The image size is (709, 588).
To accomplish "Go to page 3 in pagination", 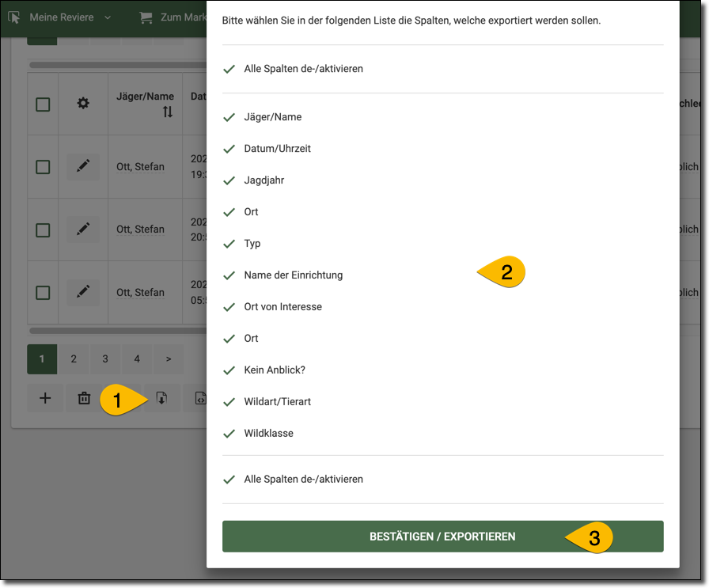I will pos(105,359).
